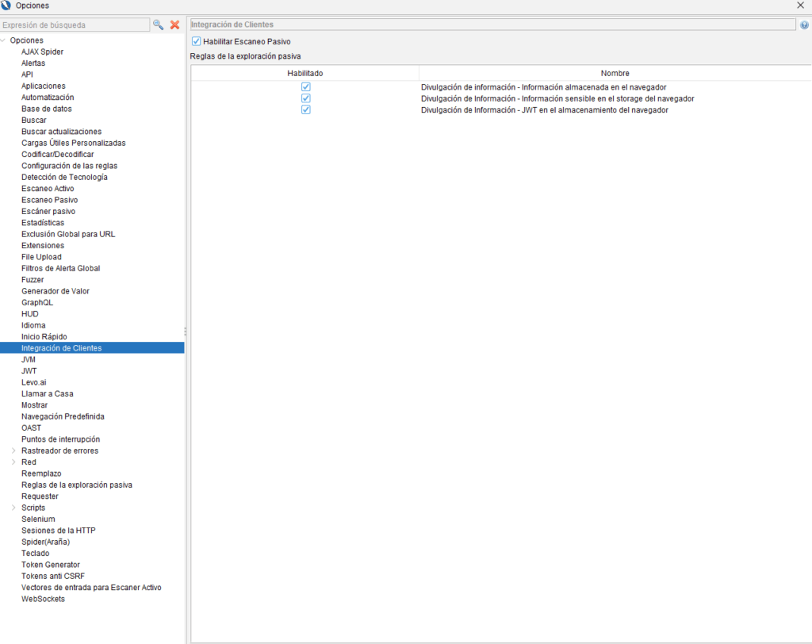
Task: Expand the Red tree node
Action: [13, 462]
